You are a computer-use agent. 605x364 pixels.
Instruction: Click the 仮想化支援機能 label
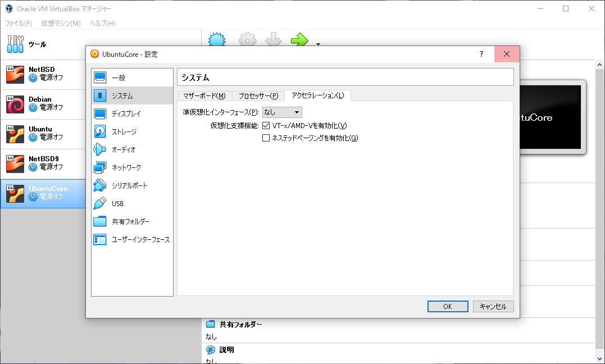coord(235,125)
